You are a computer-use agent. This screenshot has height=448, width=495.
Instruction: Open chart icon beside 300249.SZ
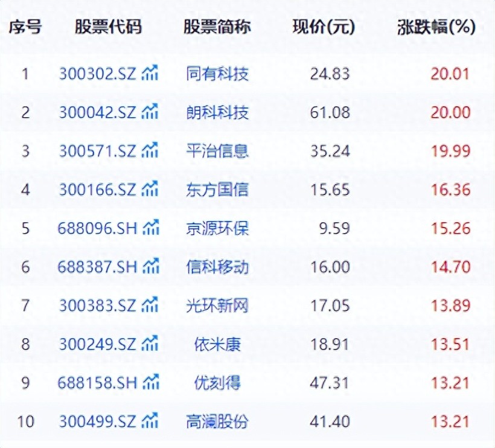(x=150, y=344)
